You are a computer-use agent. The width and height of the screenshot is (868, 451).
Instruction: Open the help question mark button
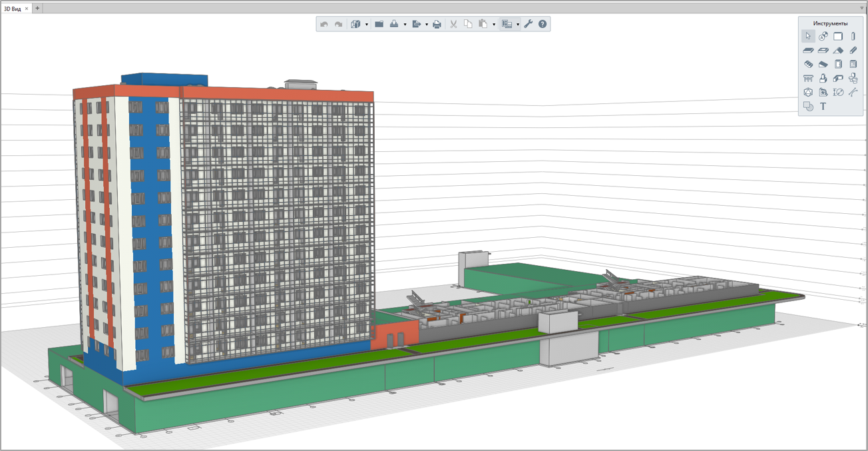(542, 25)
